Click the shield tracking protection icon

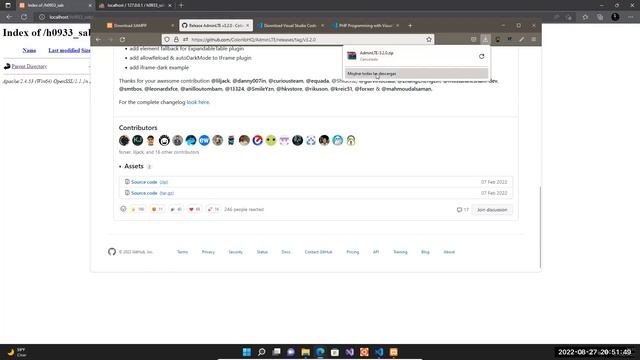pos(167,40)
